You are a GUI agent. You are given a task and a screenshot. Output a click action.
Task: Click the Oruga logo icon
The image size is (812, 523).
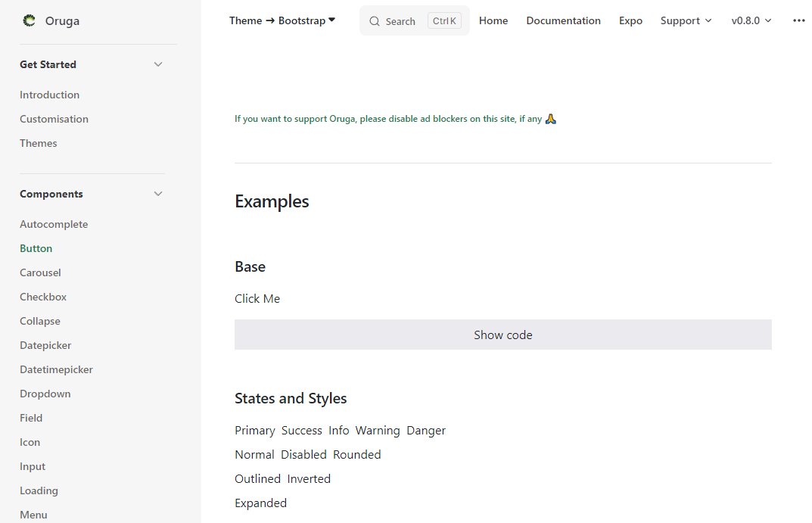tap(30, 20)
